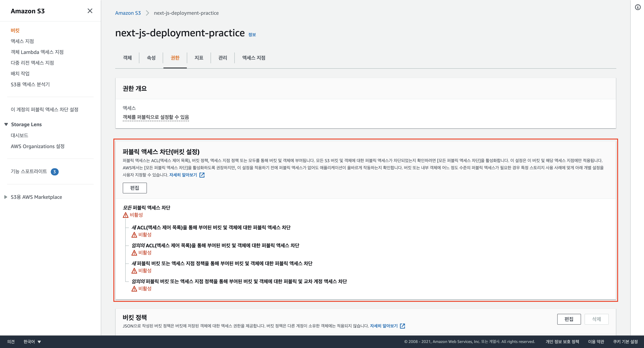Click warning icon under 모든 퍼블릭 액세스 차단
This screenshot has width=644, height=348.
125,215
